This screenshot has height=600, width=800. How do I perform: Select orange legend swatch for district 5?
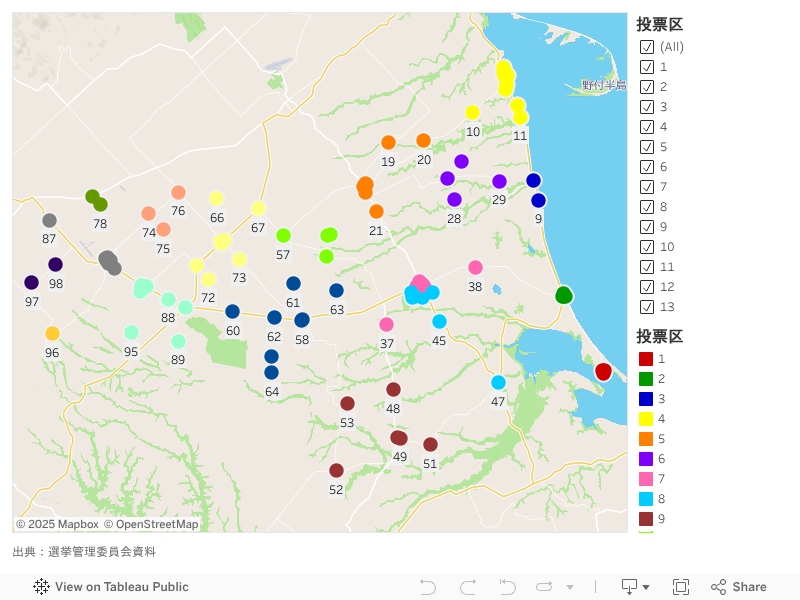(x=646, y=439)
